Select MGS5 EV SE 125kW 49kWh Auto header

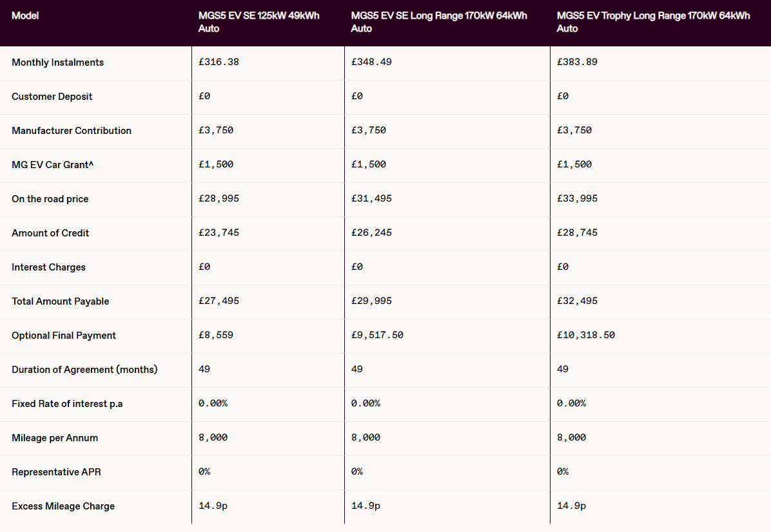[x=259, y=22]
